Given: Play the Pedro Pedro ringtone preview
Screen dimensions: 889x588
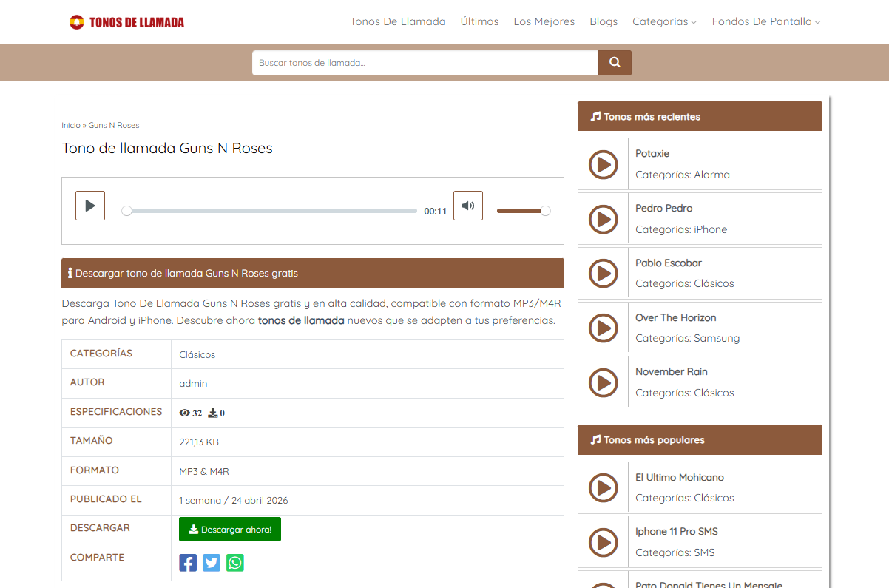Looking at the screenshot, I should coord(604,219).
